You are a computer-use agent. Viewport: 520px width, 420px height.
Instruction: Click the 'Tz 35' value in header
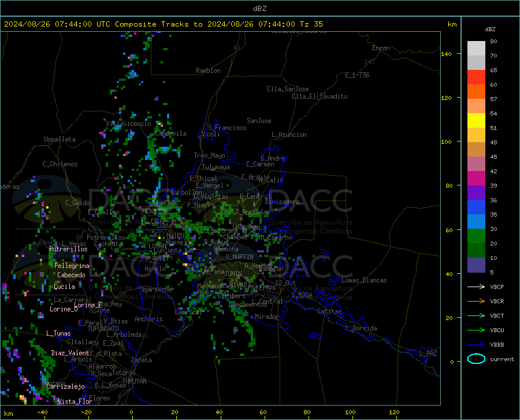pos(311,24)
